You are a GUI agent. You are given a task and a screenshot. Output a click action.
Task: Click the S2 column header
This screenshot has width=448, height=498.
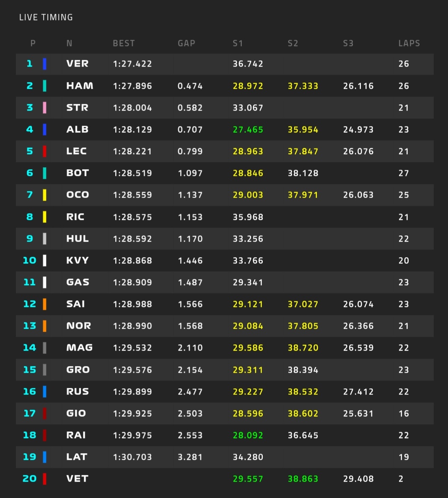click(293, 43)
